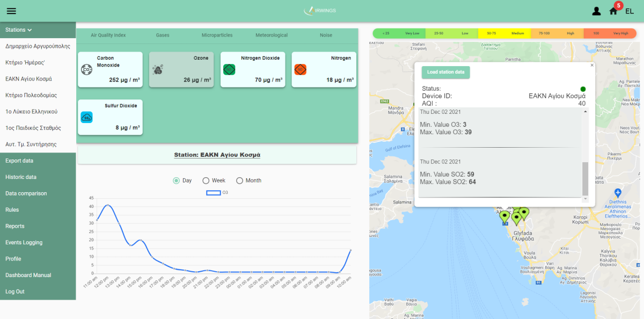
Task: Close the station info popup
Action: (592, 65)
